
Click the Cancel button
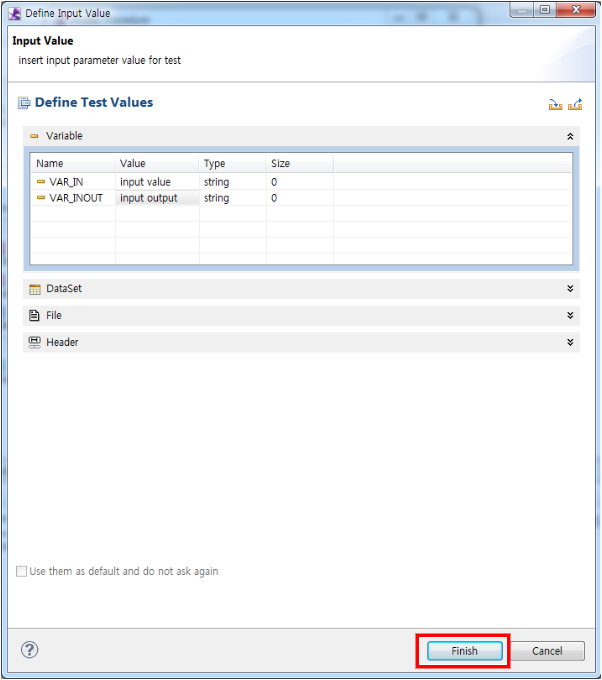pos(547,651)
